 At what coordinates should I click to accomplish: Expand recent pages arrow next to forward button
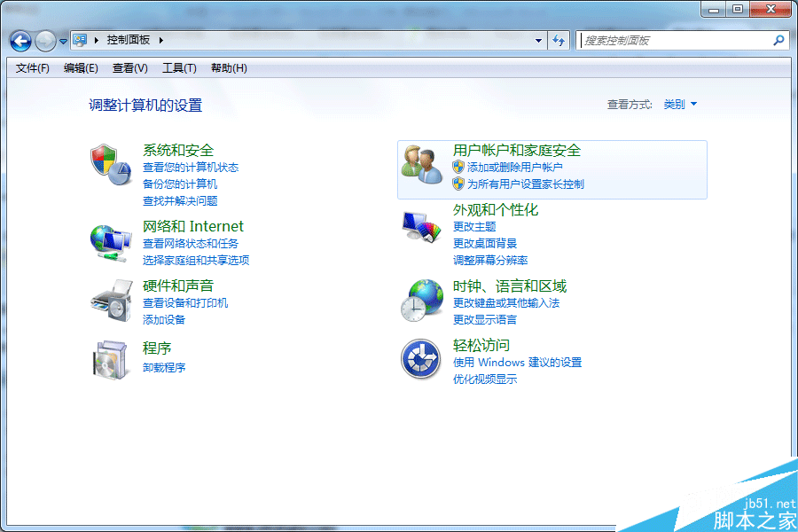tap(63, 41)
